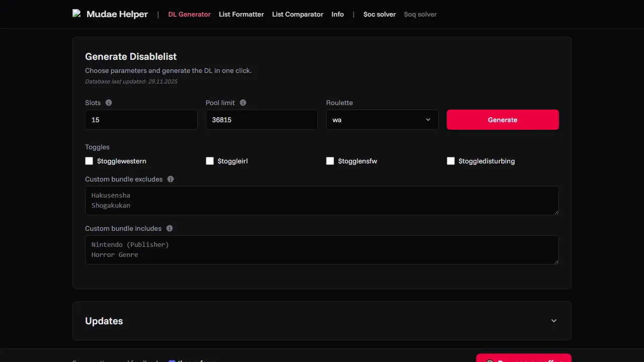Open the Roulette dropdown showing wa

pyautogui.click(x=382, y=120)
